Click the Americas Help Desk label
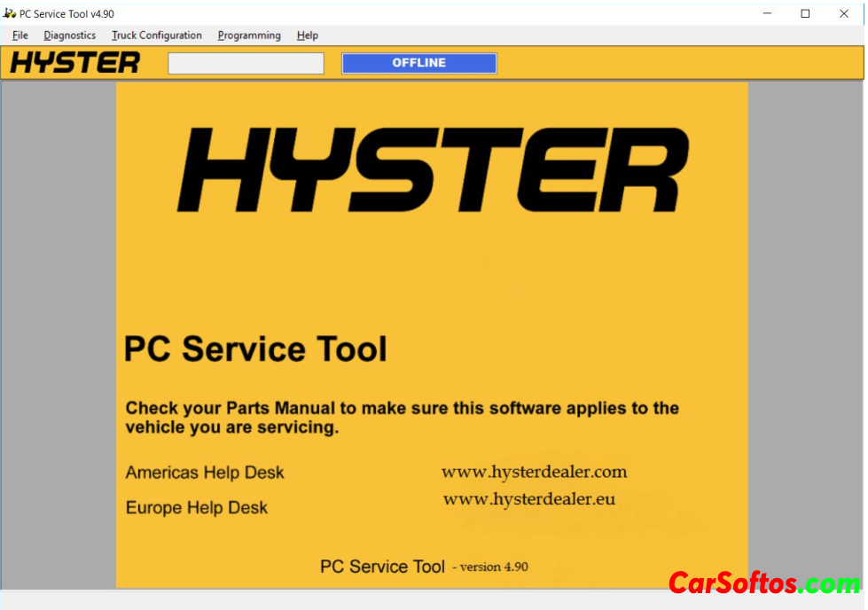The width and height of the screenshot is (868, 610). click(x=205, y=473)
